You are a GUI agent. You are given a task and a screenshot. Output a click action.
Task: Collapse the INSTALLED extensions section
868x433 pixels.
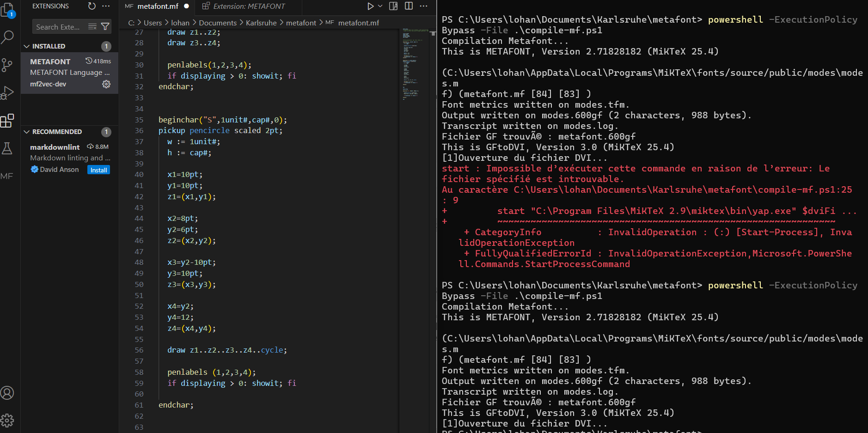click(x=27, y=46)
